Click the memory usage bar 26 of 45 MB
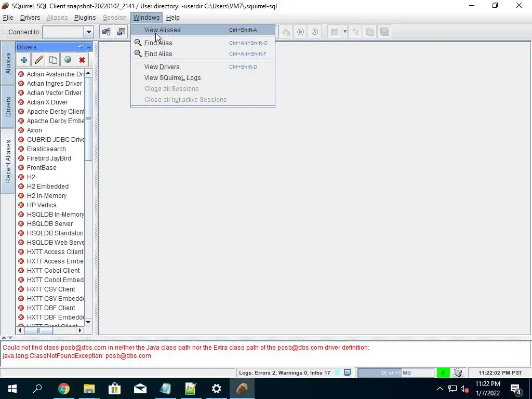The width and height of the screenshot is (532, 399). coord(395,373)
